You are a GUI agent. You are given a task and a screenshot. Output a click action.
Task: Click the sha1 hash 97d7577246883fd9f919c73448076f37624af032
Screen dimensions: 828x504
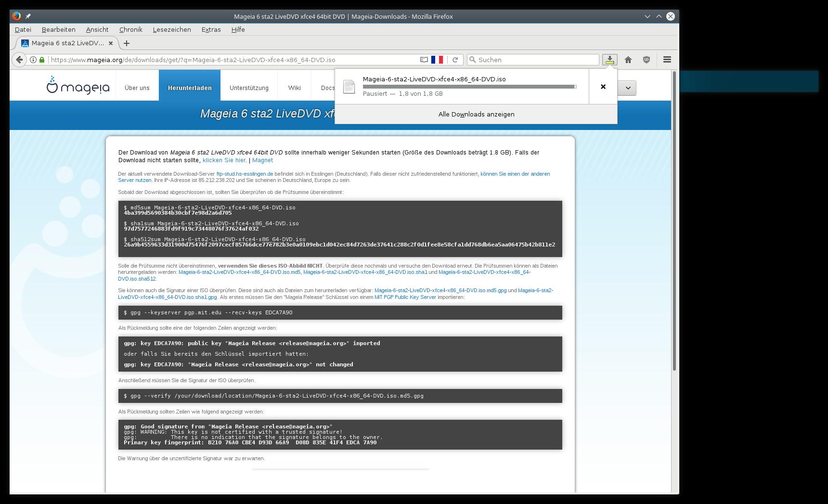point(191,229)
